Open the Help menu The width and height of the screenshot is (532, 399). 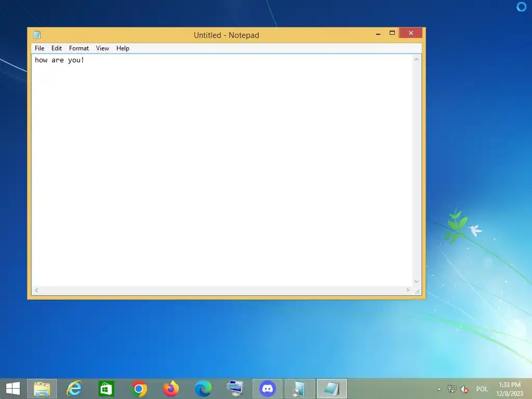click(x=123, y=48)
